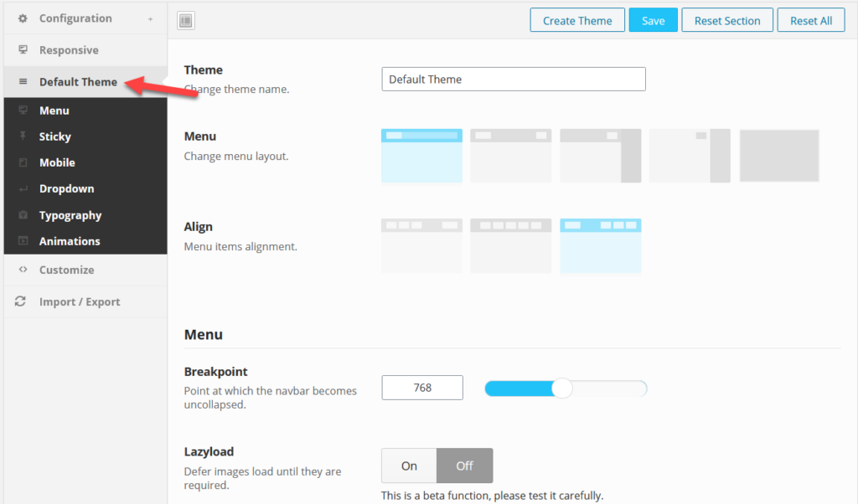
Task: Go to the Menu submenu item
Action: [x=85, y=111]
